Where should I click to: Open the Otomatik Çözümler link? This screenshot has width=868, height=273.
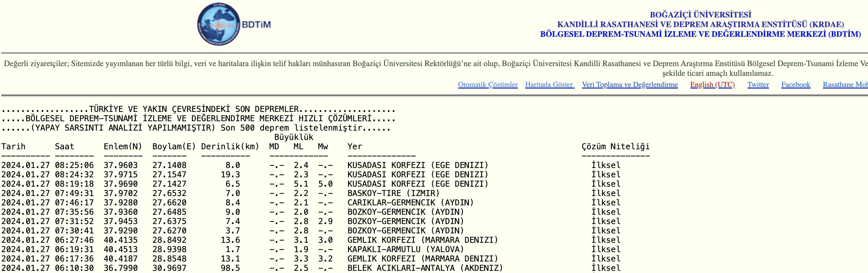click(488, 84)
